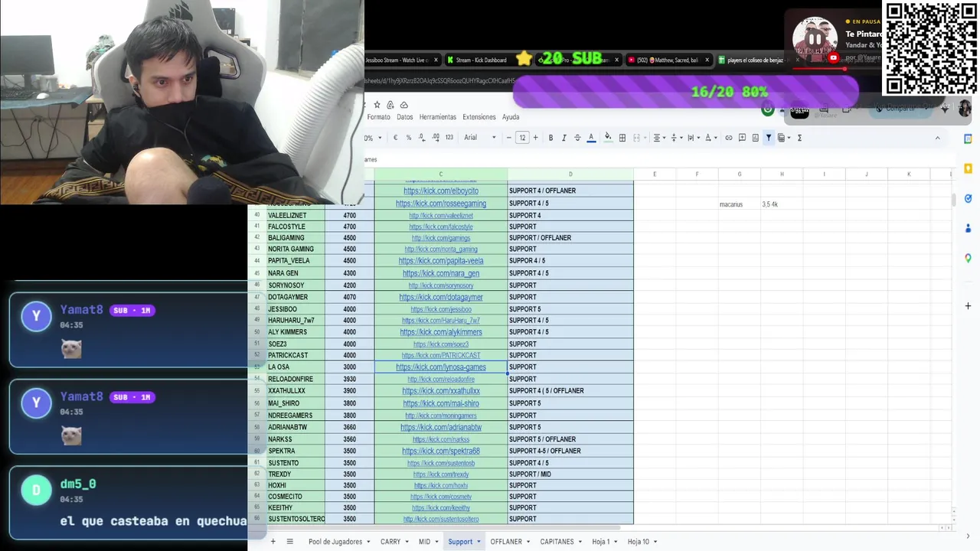Click the font size field showing 12
The height and width of the screenshot is (551, 980).
click(x=522, y=138)
